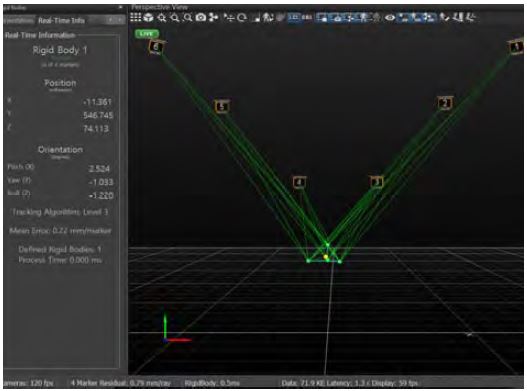The width and height of the screenshot is (527, 391).
Task: Select camera 3 marker in perspective view
Action: 377,182
